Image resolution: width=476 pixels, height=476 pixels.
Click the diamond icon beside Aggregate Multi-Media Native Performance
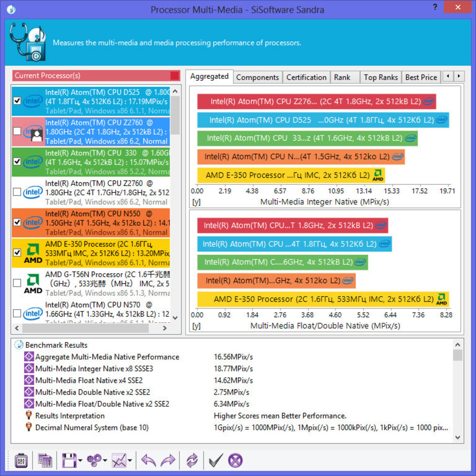[x=29, y=357]
